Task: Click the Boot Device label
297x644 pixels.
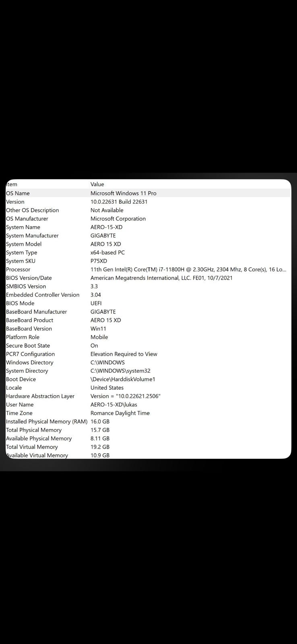Action: coord(21,379)
